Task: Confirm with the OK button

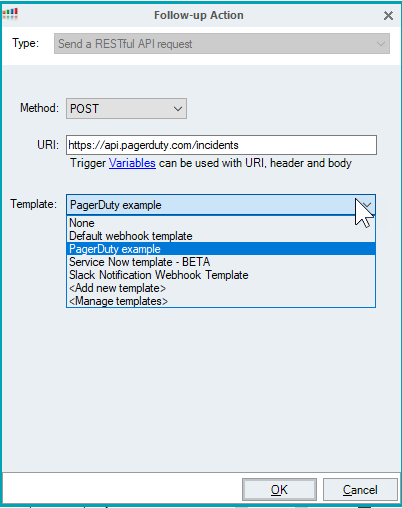Action: coord(279,490)
